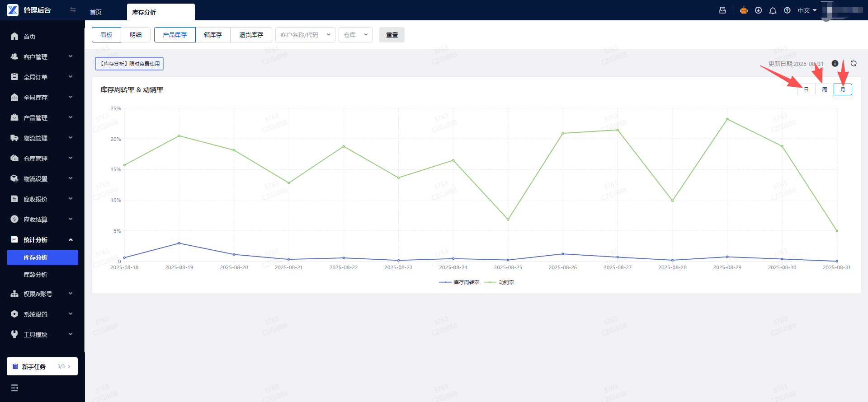Screen dimensions: 868x402
Task: Collapse the 统计分析 menu chevron
Action: tap(71, 240)
